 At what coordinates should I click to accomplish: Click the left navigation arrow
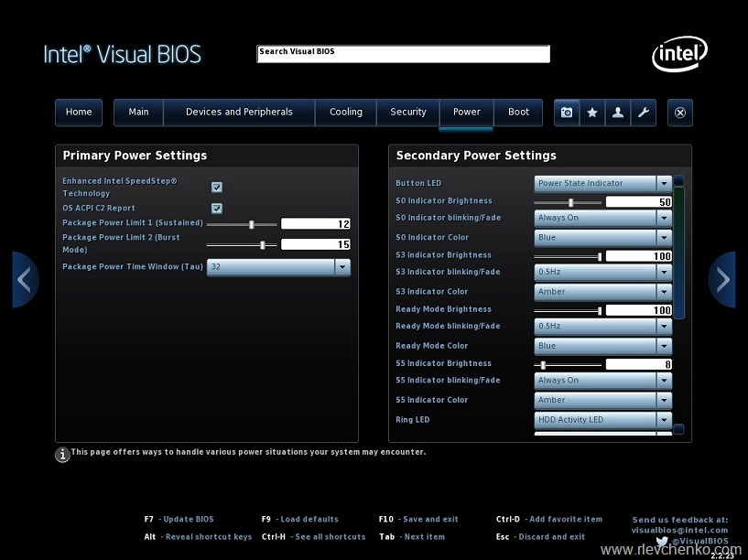coord(25,280)
